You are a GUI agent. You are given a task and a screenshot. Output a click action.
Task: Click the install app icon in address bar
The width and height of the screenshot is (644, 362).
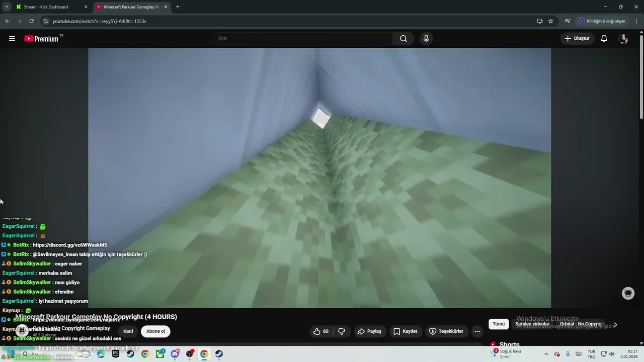pyautogui.click(x=539, y=21)
